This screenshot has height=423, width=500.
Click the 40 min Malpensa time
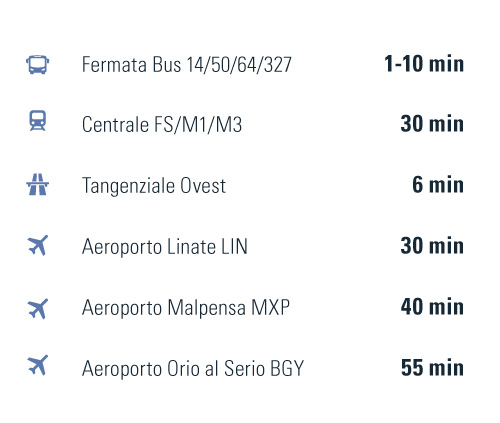(432, 307)
